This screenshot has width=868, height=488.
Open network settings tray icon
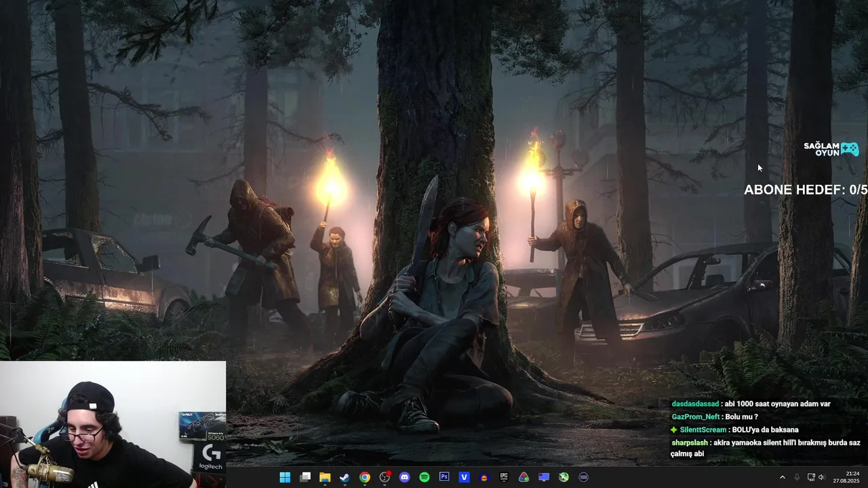coord(811,477)
